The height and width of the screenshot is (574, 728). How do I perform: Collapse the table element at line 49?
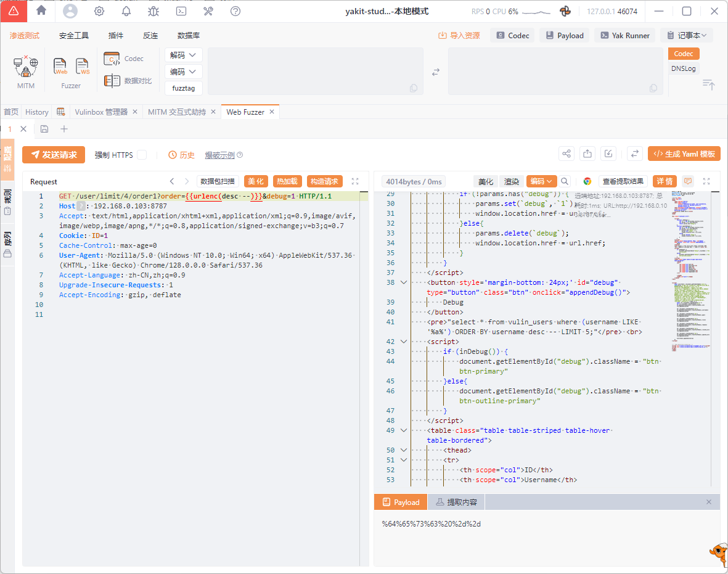[x=404, y=430]
